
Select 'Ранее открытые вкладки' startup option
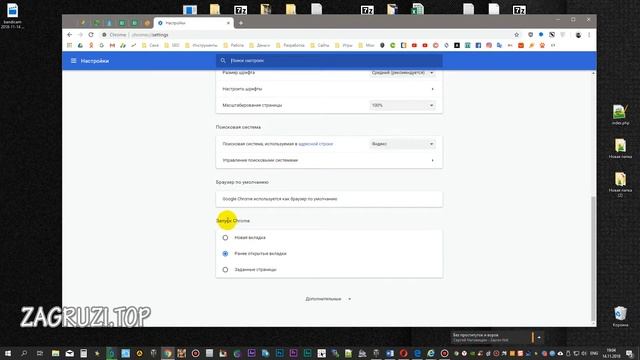pyautogui.click(x=225, y=253)
